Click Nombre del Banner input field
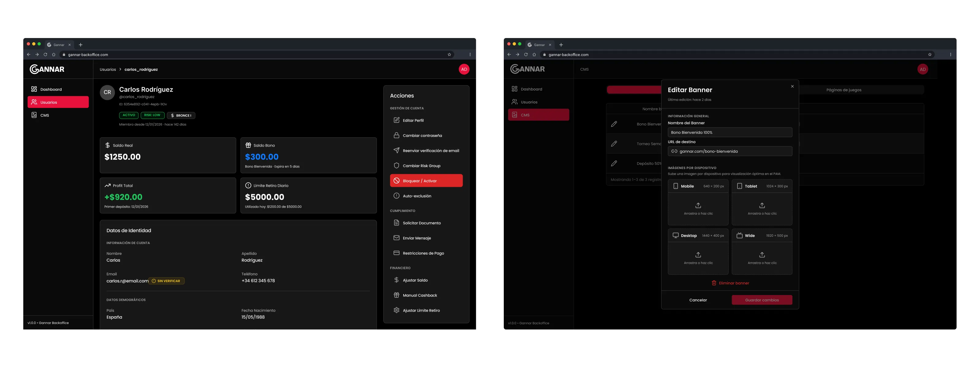 [730, 132]
